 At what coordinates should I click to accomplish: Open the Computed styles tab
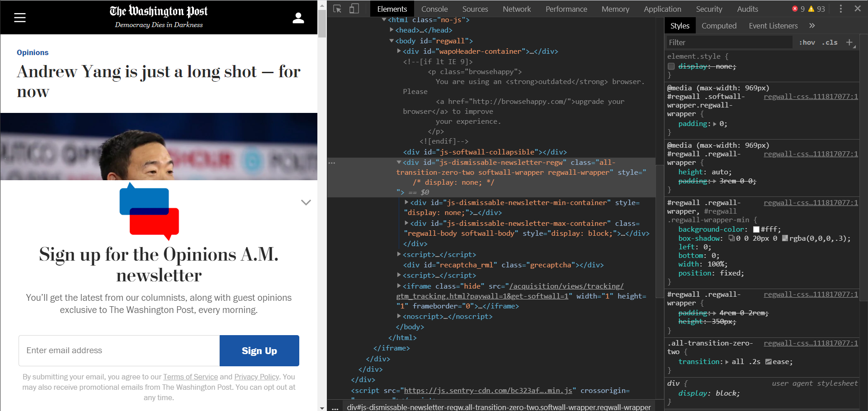[x=719, y=26]
